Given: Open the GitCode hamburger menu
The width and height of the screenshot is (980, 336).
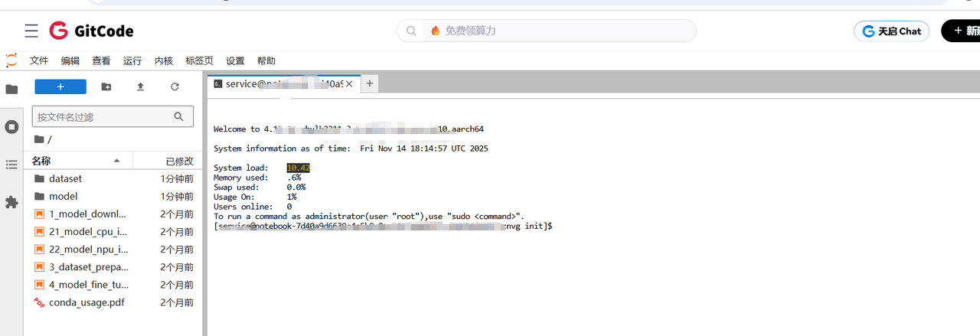Looking at the screenshot, I should (31, 31).
